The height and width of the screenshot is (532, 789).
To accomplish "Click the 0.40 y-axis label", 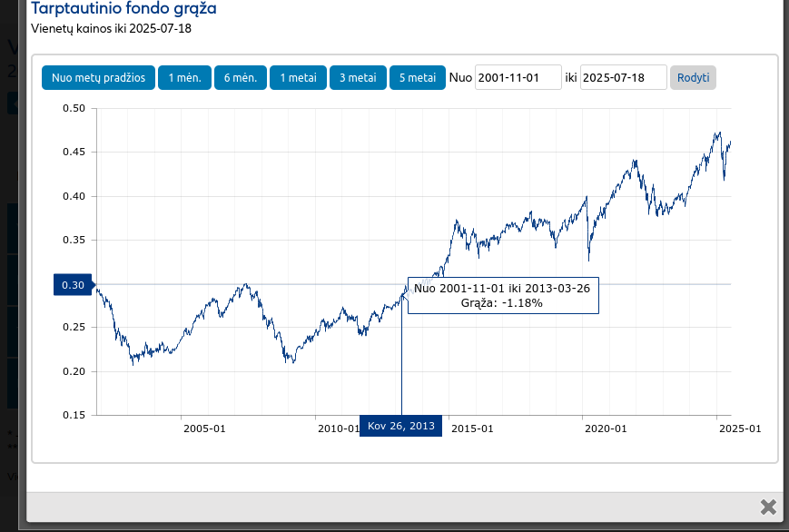I will tap(74, 196).
